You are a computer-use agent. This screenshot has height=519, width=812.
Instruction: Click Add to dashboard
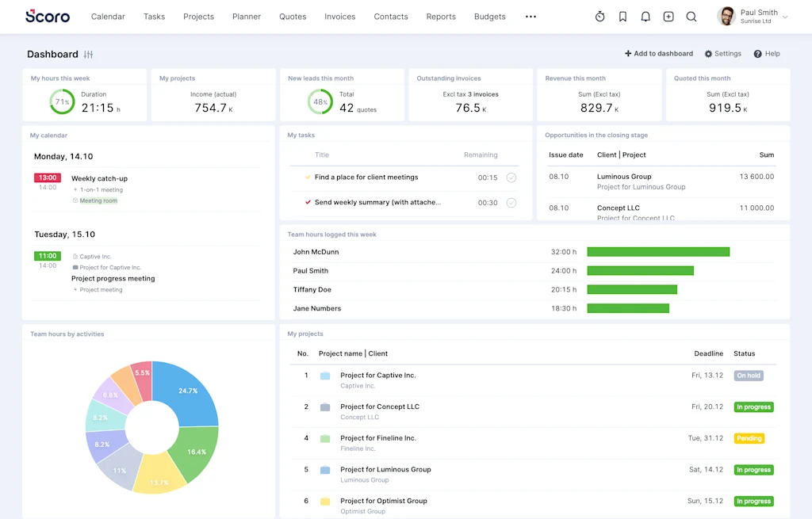tap(658, 54)
